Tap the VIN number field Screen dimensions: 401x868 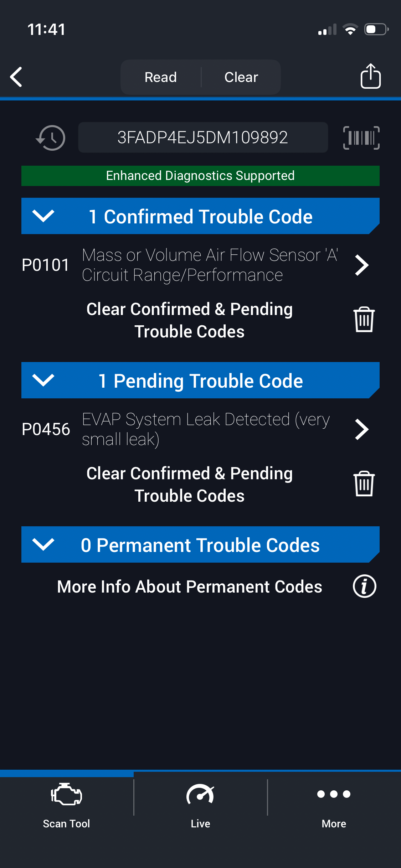click(x=203, y=138)
